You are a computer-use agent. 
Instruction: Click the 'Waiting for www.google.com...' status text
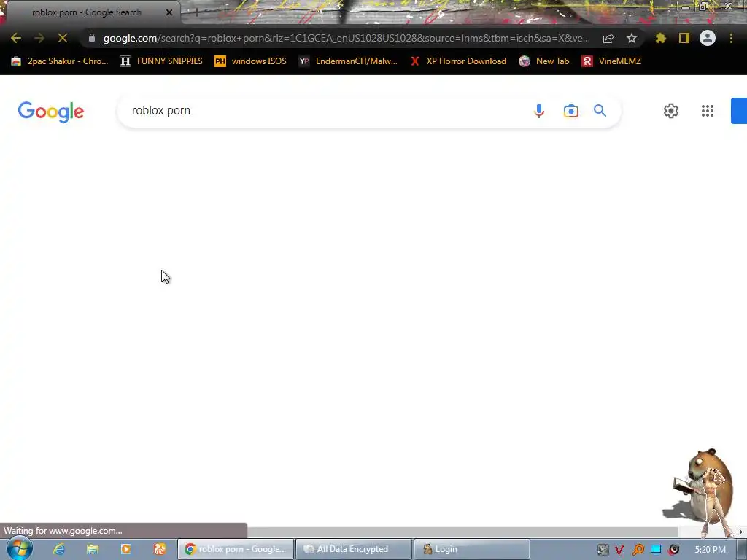point(63,531)
